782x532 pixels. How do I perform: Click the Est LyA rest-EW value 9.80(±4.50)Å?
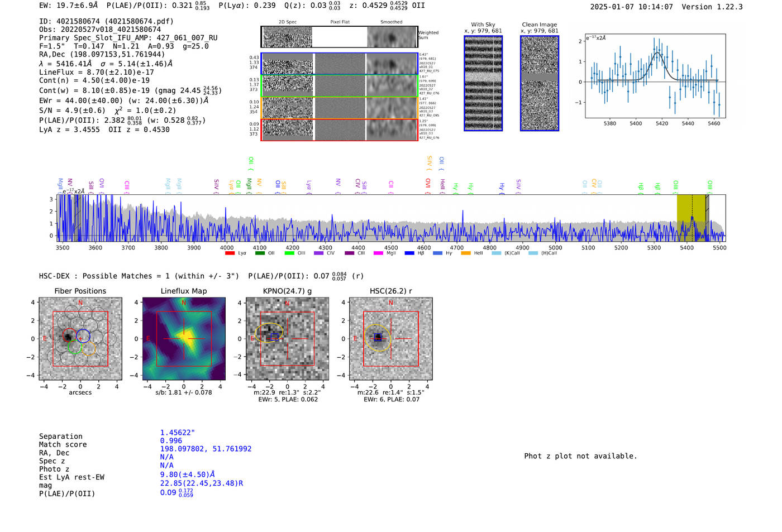pyautogui.click(x=188, y=475)
